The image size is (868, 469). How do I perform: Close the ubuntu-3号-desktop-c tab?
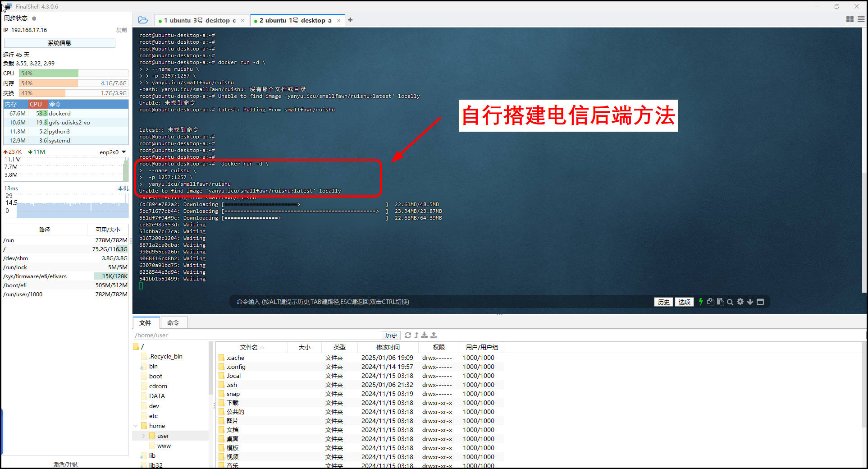point(242,20)
